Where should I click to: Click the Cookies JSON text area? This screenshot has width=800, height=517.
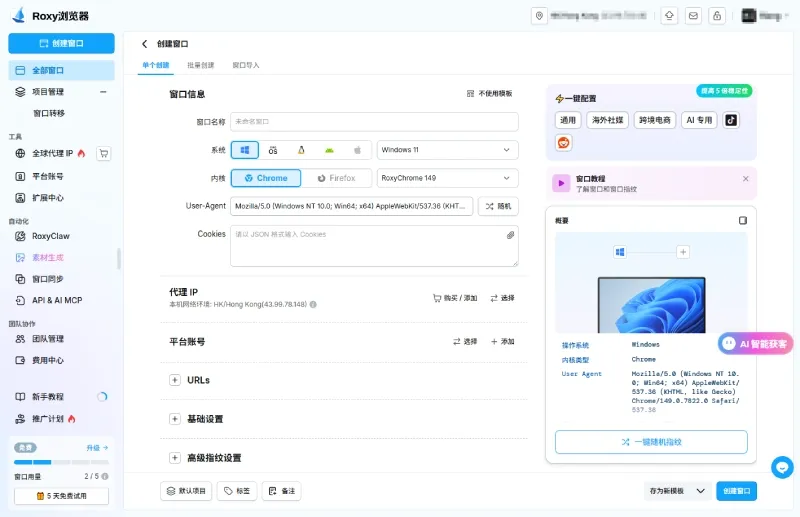point(374,246)
